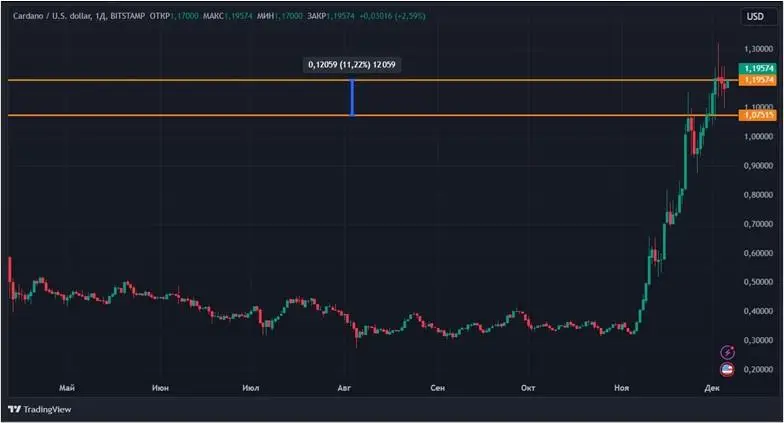Select the lower orange horizontal line
This screenshot has width=784, height=423.
200,116
